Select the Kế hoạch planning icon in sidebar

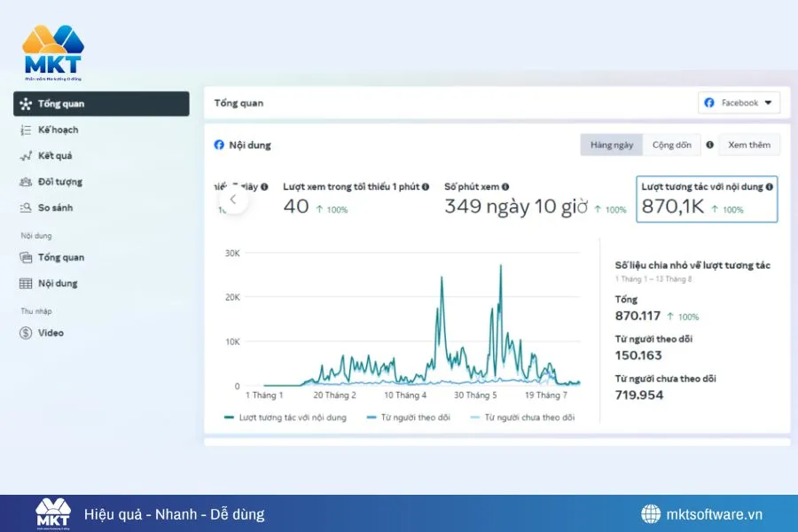coord(25,129)
